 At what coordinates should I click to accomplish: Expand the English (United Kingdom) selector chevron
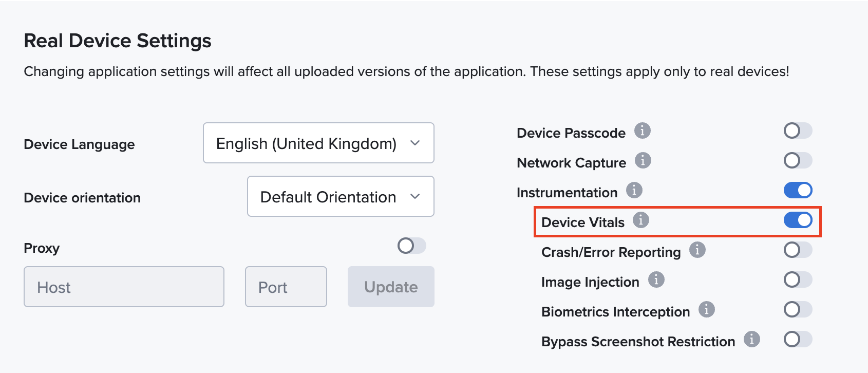[415, 143]
